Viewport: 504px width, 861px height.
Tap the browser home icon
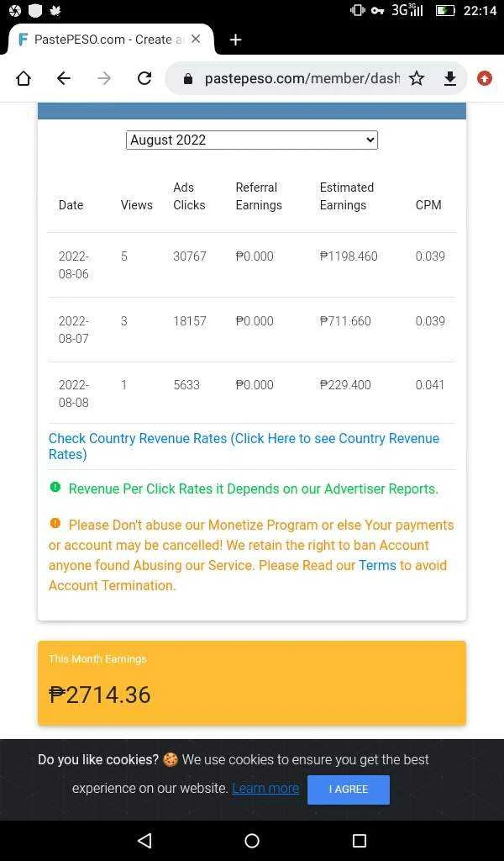(24, 78)
